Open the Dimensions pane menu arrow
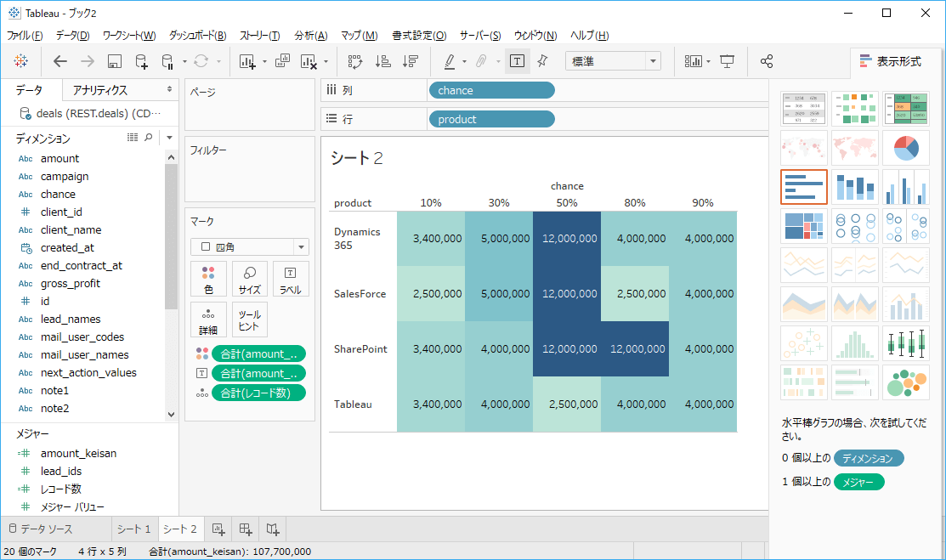This screenshot has height=560, width=946. [x=169, y=138]
